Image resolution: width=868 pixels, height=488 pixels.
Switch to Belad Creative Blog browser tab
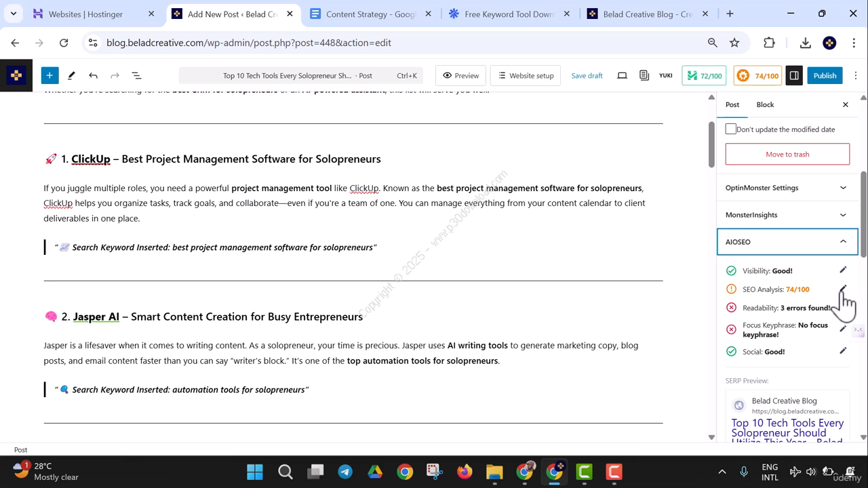tap(648, 14)
